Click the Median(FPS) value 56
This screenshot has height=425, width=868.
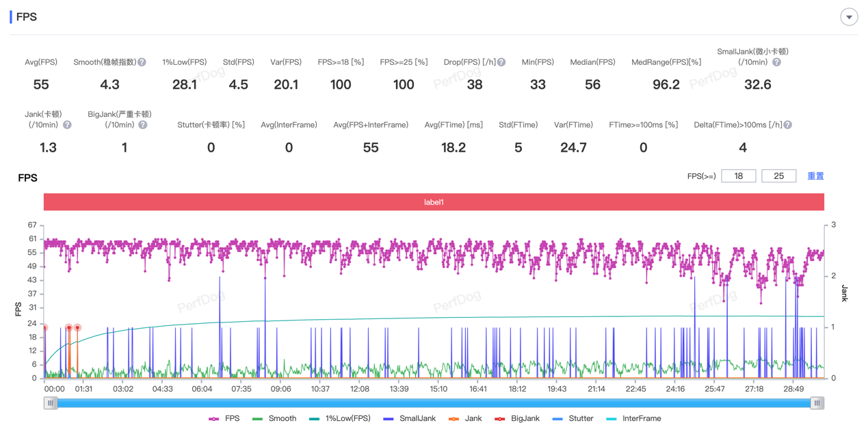tap(592, 85)
